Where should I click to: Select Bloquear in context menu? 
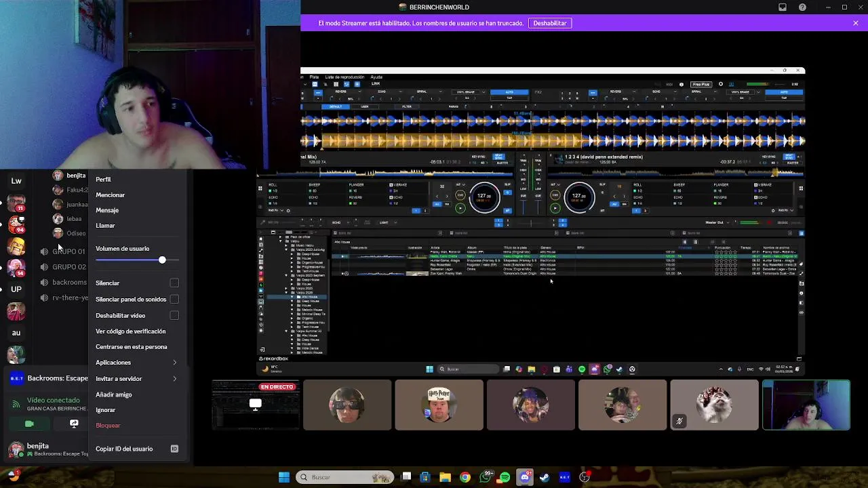tap(136, 425)
